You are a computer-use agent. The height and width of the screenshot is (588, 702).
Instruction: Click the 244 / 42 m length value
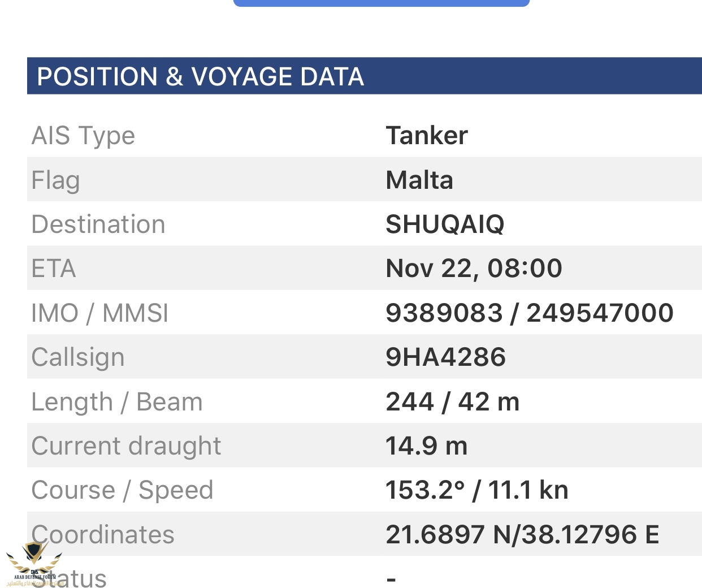point(452,402)
